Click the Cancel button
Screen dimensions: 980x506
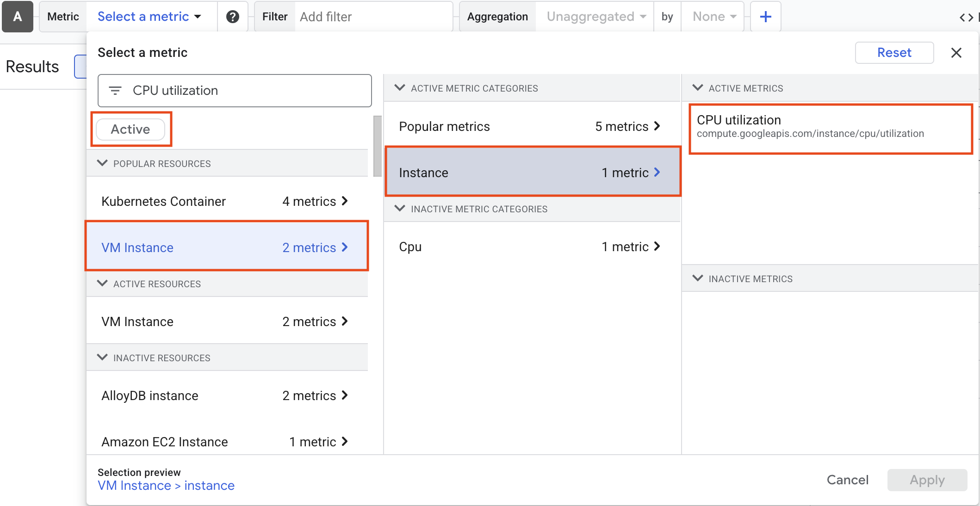point(847,480)
